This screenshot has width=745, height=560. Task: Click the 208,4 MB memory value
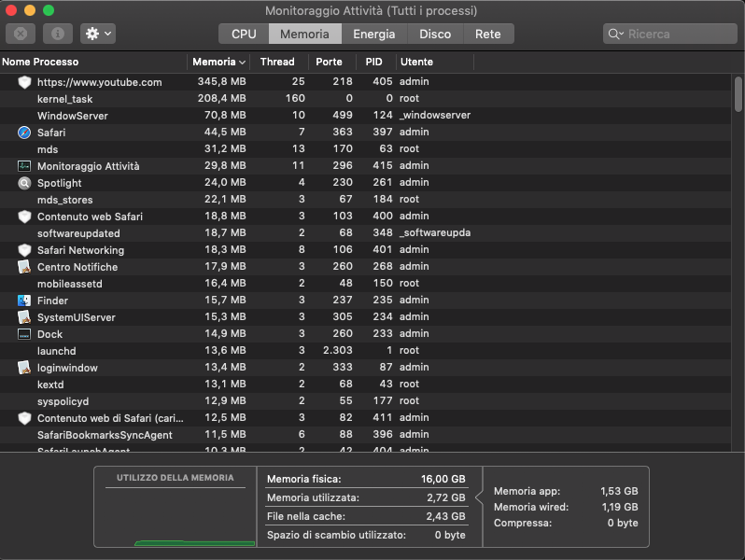(222, 98)
